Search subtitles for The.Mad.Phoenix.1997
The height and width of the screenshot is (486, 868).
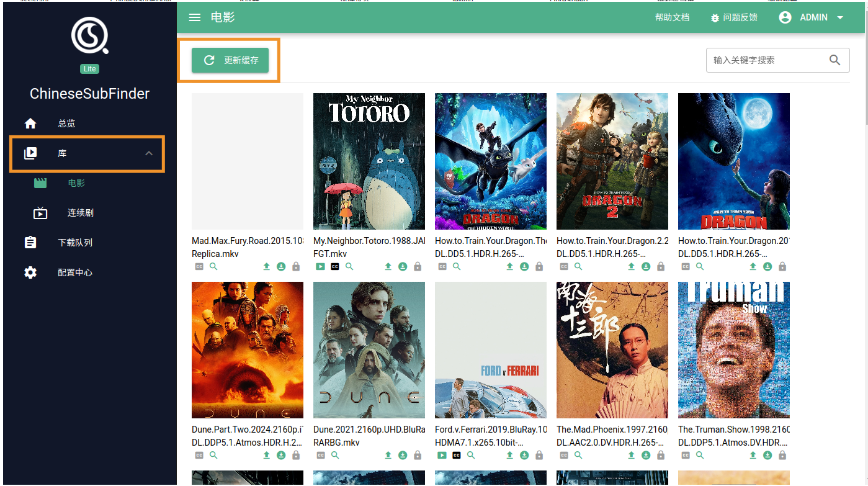(x=578, y=455)
